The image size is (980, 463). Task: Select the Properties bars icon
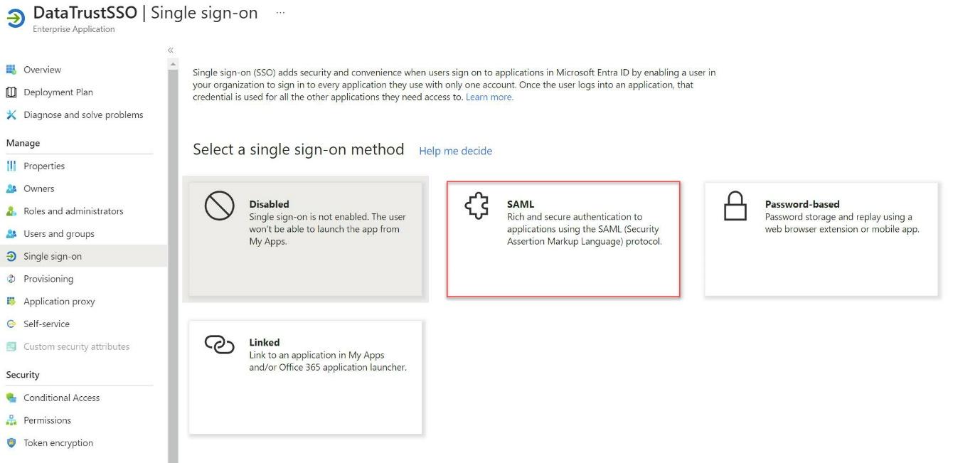[11, 166]
